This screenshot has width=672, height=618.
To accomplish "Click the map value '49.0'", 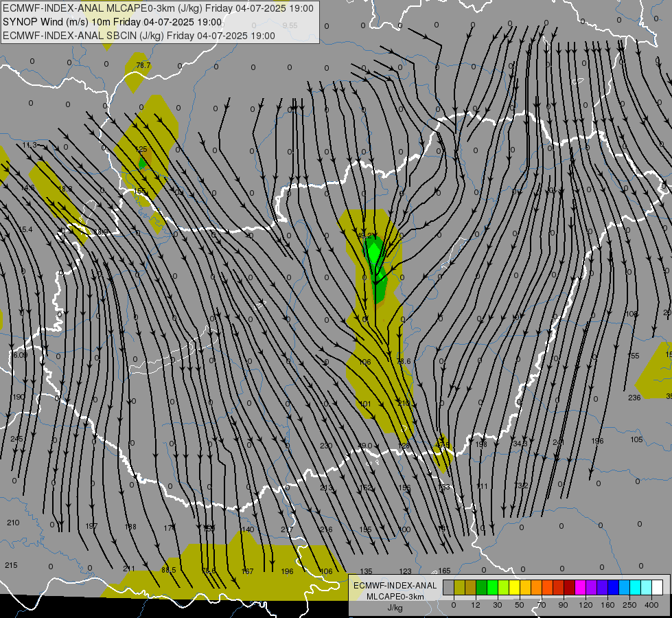I will click(364, 446).
